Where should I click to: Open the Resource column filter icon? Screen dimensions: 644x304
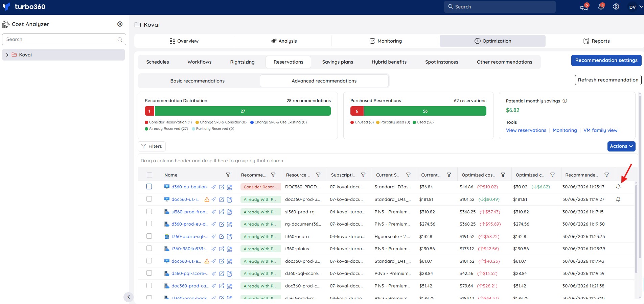pyautogui.click(x=318, y=175)
